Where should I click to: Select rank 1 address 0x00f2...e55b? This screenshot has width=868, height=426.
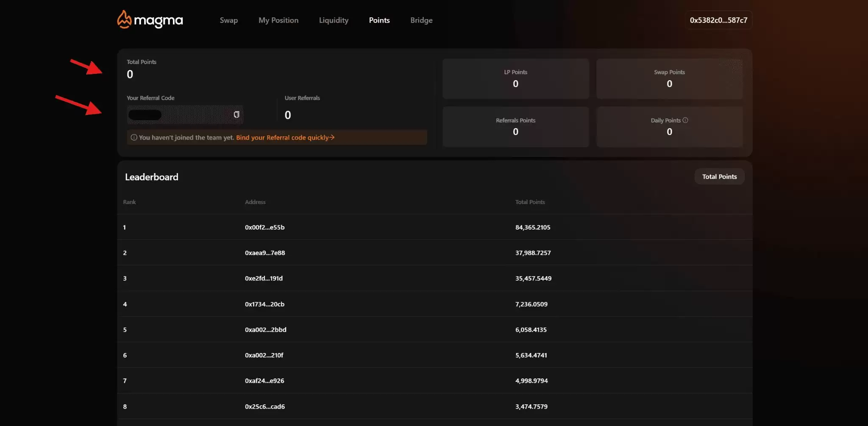pos(264,227)
